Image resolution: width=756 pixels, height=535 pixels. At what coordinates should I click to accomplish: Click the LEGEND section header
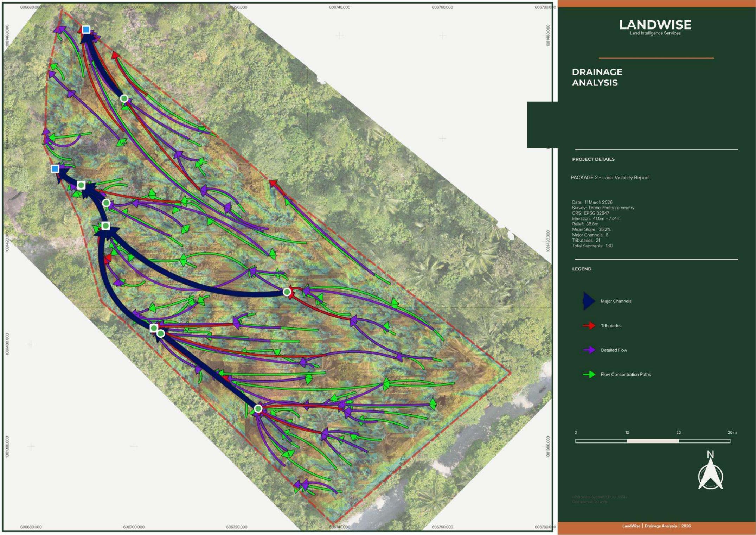[582, 269]
